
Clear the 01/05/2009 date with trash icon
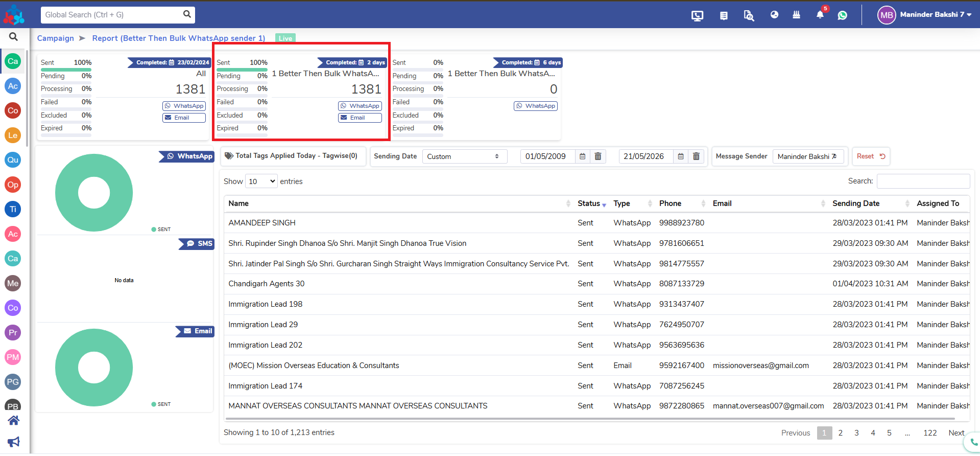[598, 156]
